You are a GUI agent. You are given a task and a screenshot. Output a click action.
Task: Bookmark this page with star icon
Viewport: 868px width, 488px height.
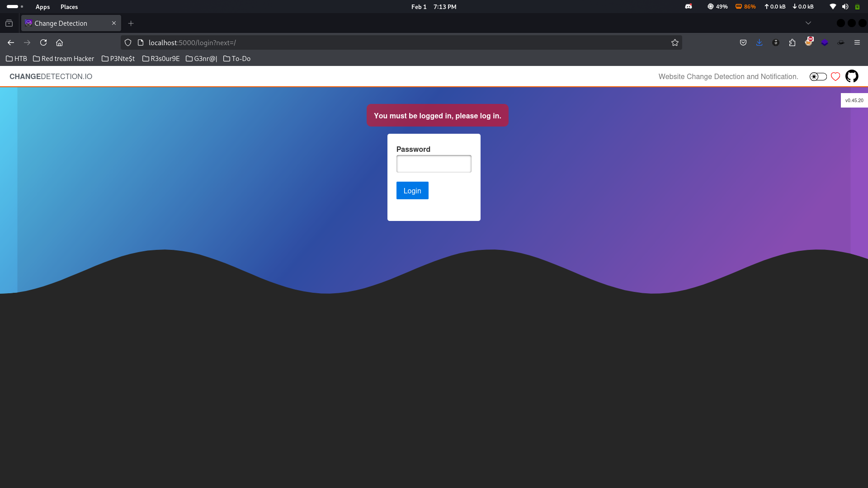tap(675, 42)
